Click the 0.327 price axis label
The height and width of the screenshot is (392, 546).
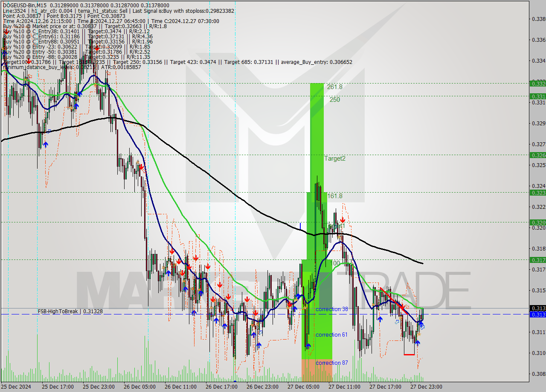click(538, 144)
